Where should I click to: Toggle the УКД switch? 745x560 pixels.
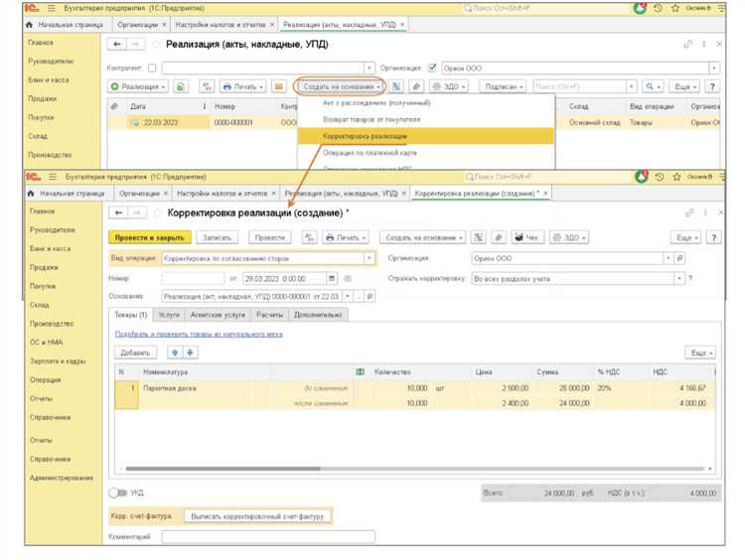tap(117, 492)
